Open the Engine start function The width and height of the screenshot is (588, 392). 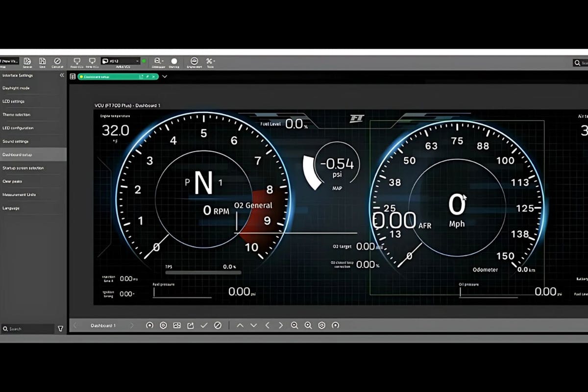tap(194, 61)
